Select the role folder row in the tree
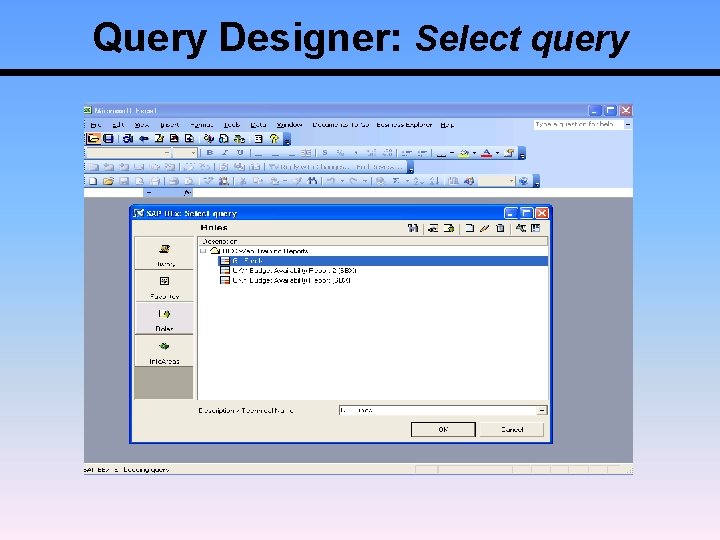The image size is (720, 540). (x=259, y=251)
